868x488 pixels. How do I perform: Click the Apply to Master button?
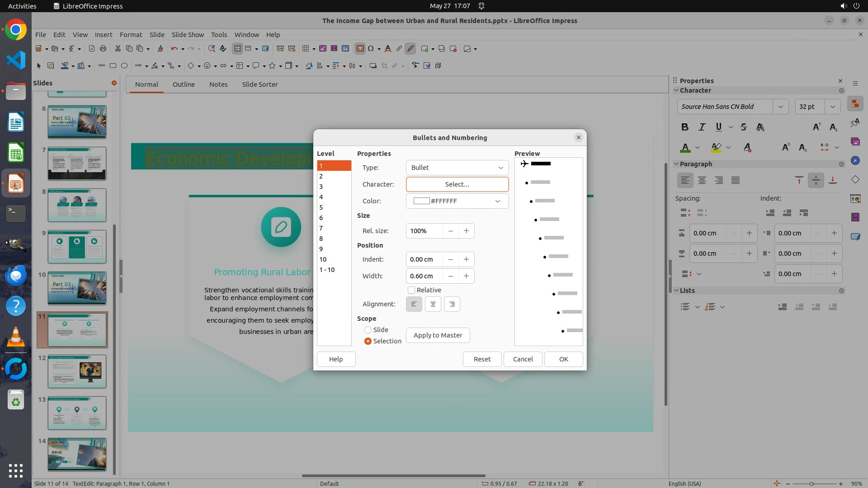pyautogui.click(x=438, y=335)
